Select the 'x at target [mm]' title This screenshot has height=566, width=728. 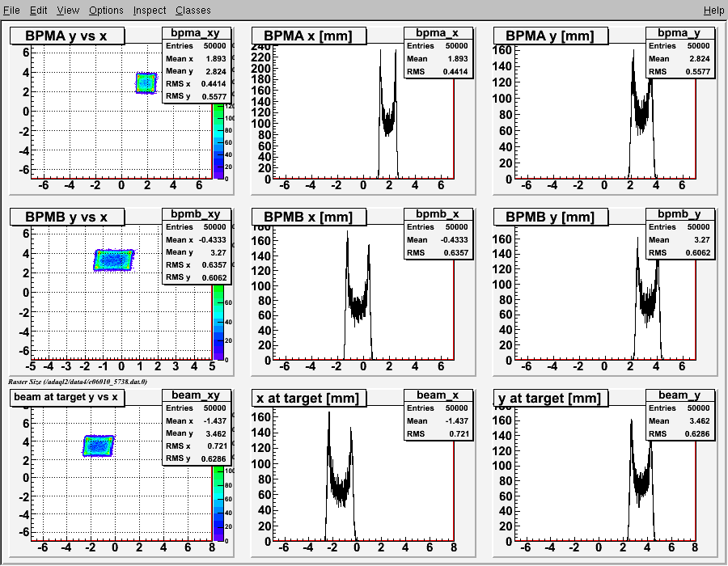[309, 398]
